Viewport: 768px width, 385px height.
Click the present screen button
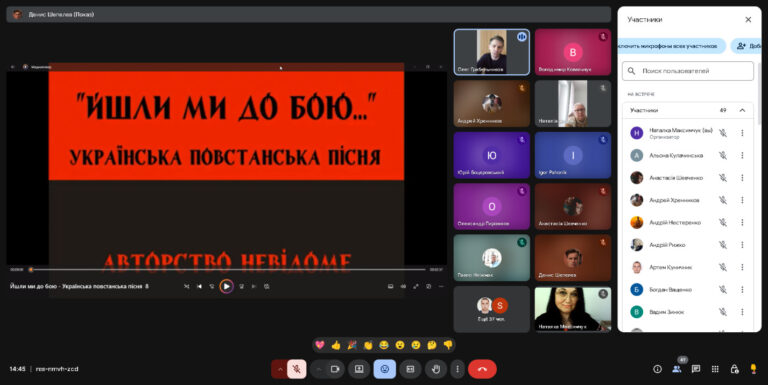359,369
